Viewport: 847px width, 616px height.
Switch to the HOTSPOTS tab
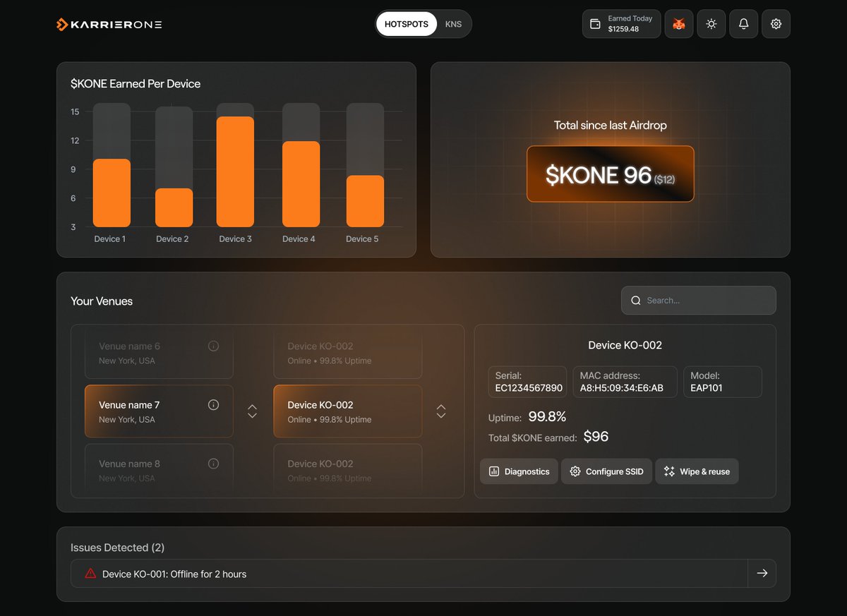[407, 24]
